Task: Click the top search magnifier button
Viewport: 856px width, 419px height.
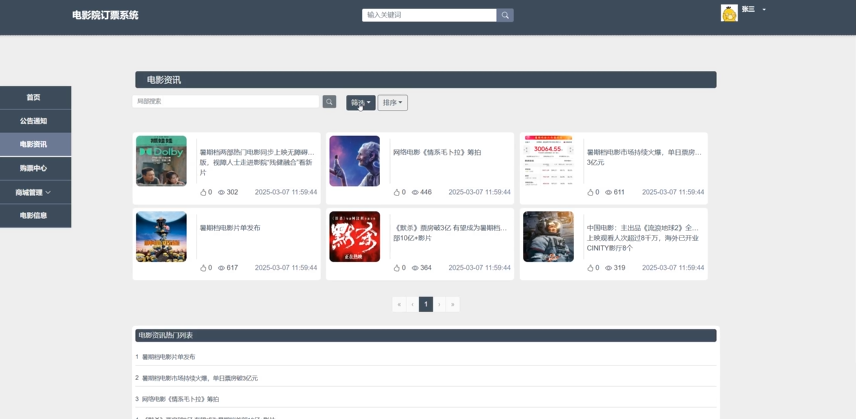Action: click(505, 15)
